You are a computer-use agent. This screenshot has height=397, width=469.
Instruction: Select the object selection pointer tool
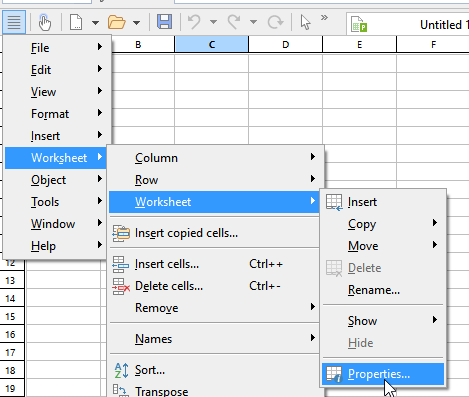(x=305, y=22)
